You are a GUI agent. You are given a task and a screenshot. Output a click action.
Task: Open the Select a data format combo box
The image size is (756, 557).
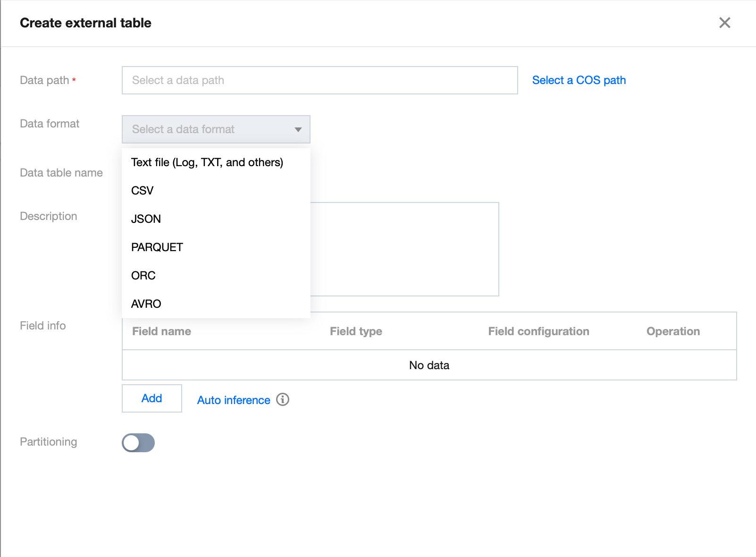tap(208, 129)
